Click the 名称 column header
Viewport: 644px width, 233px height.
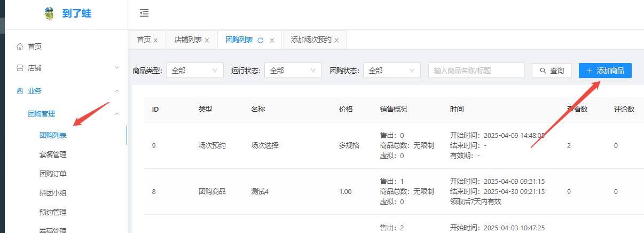click(258, 109)
